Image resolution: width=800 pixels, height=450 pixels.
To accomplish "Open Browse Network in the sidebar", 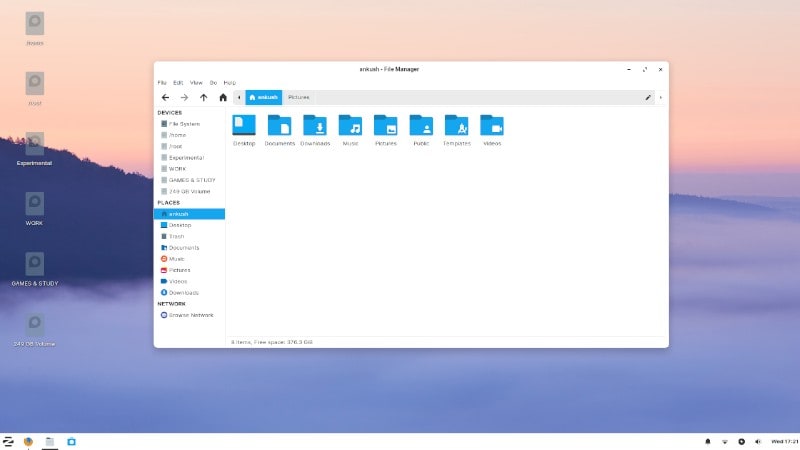I will (x=189, y=315).
